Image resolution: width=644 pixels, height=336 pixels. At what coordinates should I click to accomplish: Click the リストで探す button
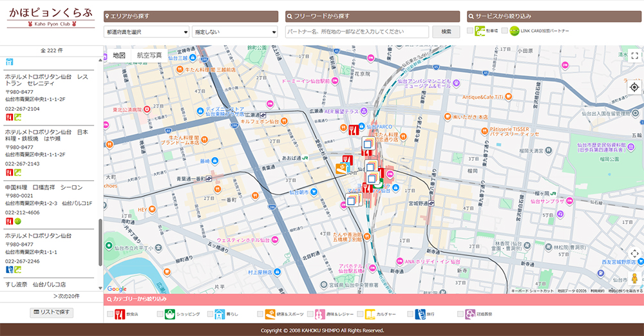pos(52,312)
